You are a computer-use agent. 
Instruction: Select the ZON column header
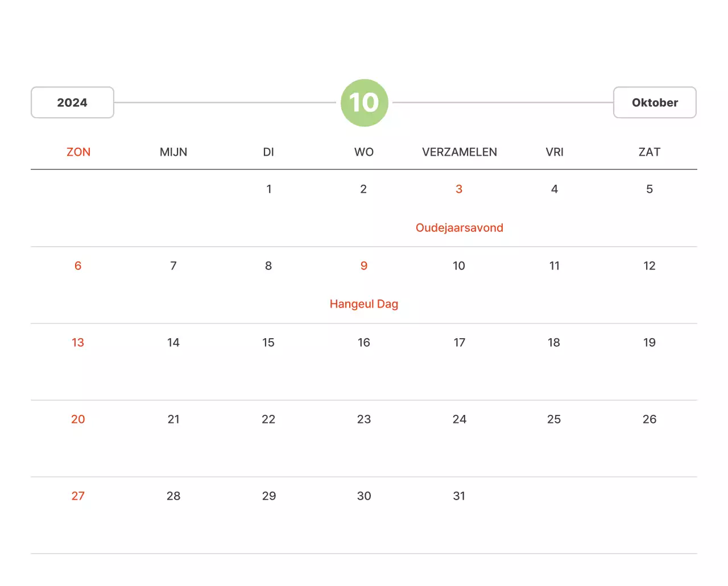(x=78, y=152)
